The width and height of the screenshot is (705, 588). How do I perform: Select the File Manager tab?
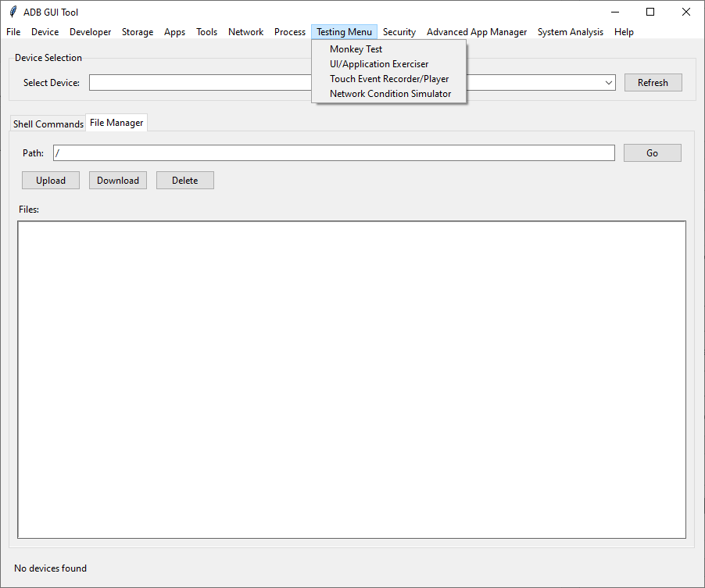[x=116, y=122]
